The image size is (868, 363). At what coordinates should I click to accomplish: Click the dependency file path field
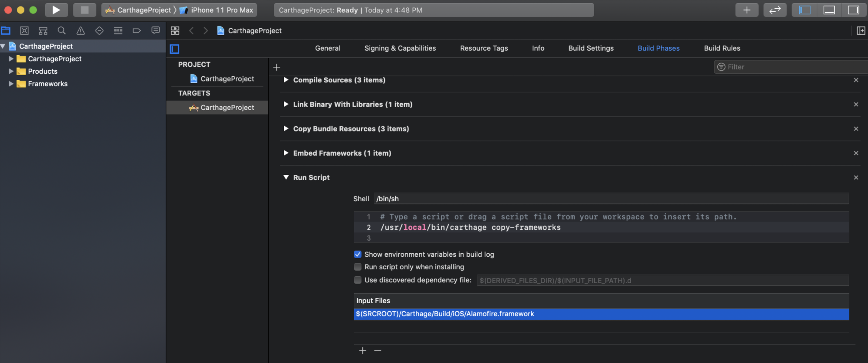coord(663,280)
